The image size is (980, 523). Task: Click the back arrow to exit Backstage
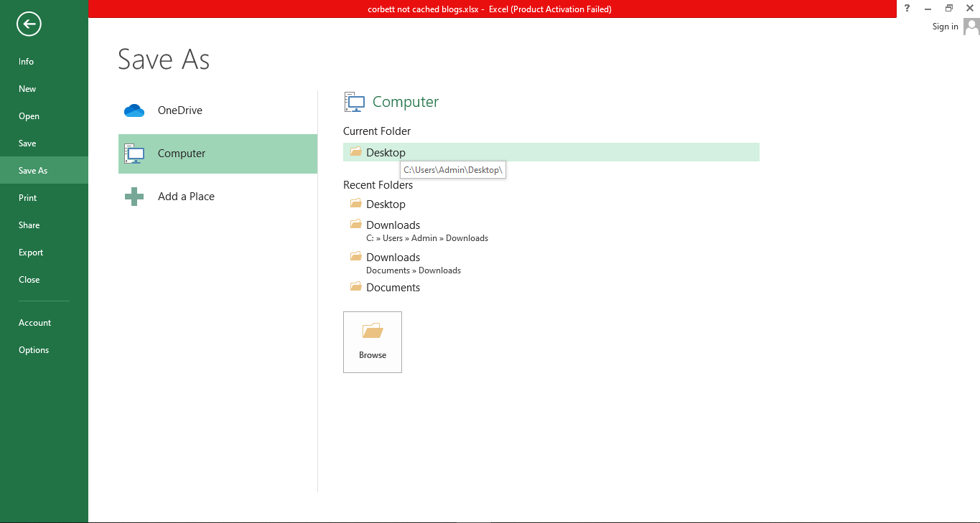(x=29, y=24)
